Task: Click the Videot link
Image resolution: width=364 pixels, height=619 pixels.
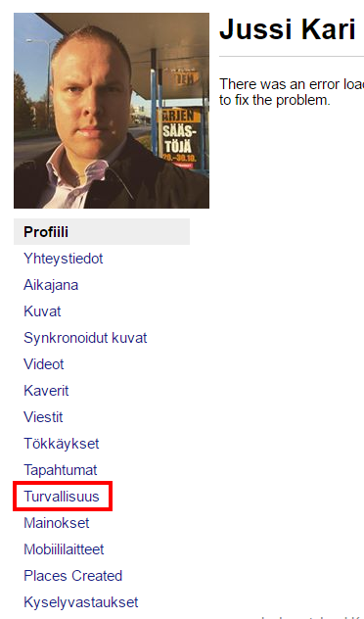Action: click(x=44, y=364)
